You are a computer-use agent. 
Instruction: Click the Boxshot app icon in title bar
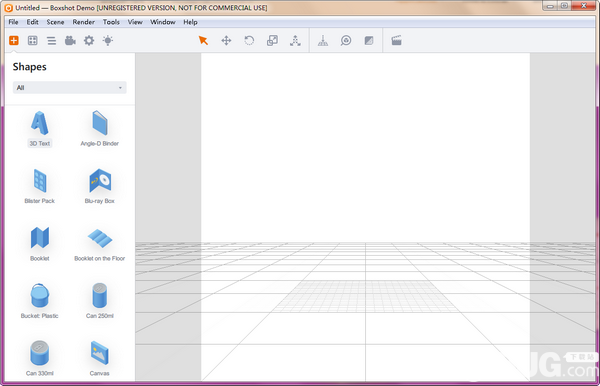8,8
